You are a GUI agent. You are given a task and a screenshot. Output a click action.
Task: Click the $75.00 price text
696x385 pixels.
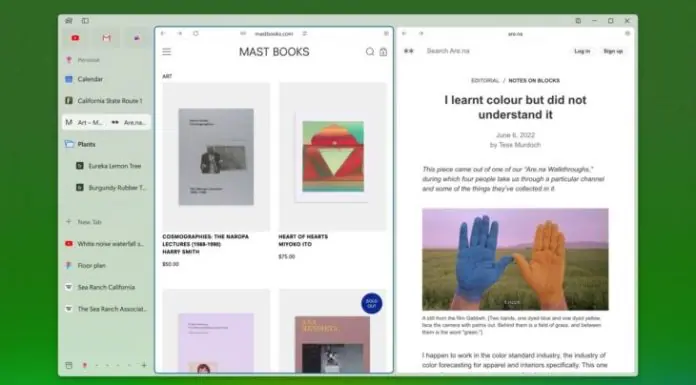point(287,257)
